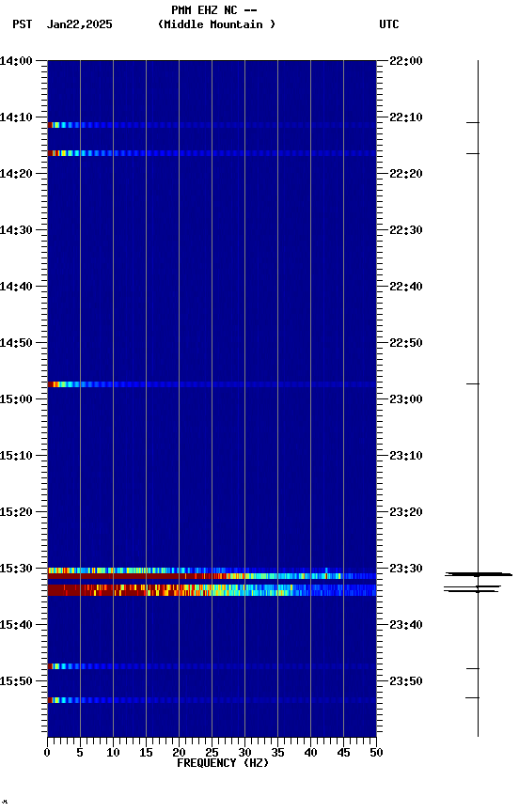Screen dimensions: 519x812
Task: Click the seismogram tick near 23:53
Action: (x=472, y=698)
